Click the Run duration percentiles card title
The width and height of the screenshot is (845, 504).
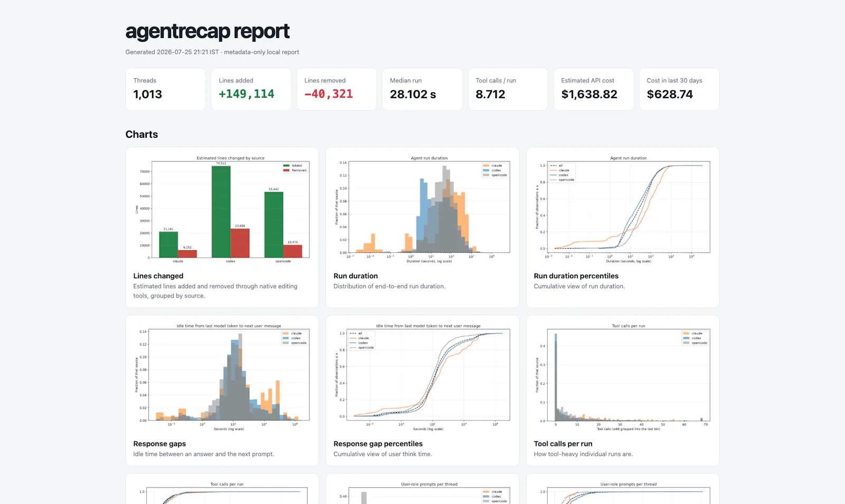(576, 276)
